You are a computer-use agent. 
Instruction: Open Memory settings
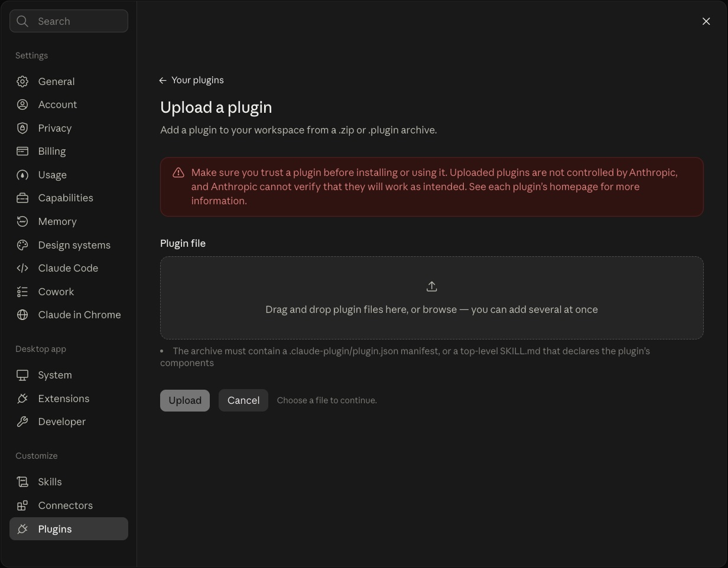[69, 221]
